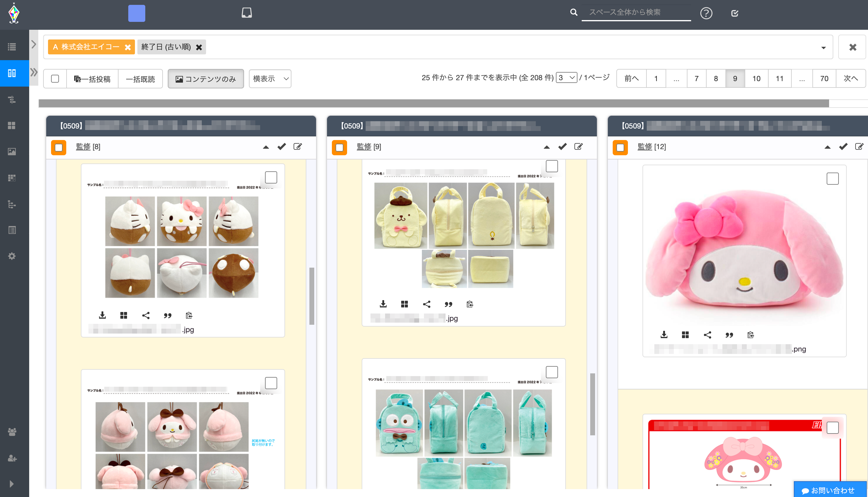Open the items-per-page dropdown showing 3

pos(567,77)
